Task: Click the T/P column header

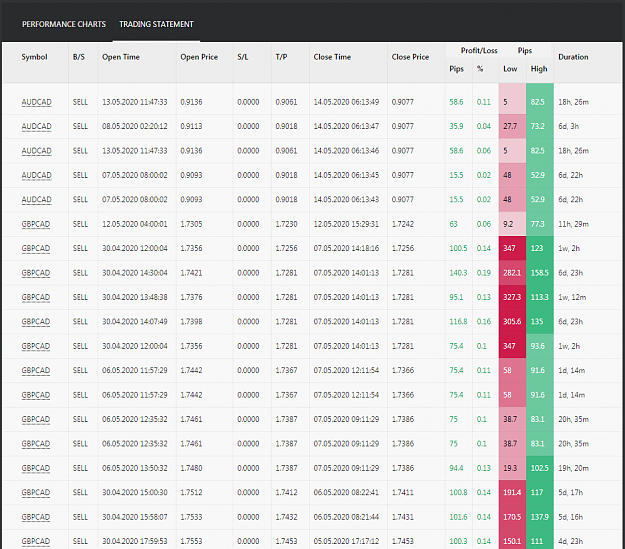Action: [x=281, y=57]
